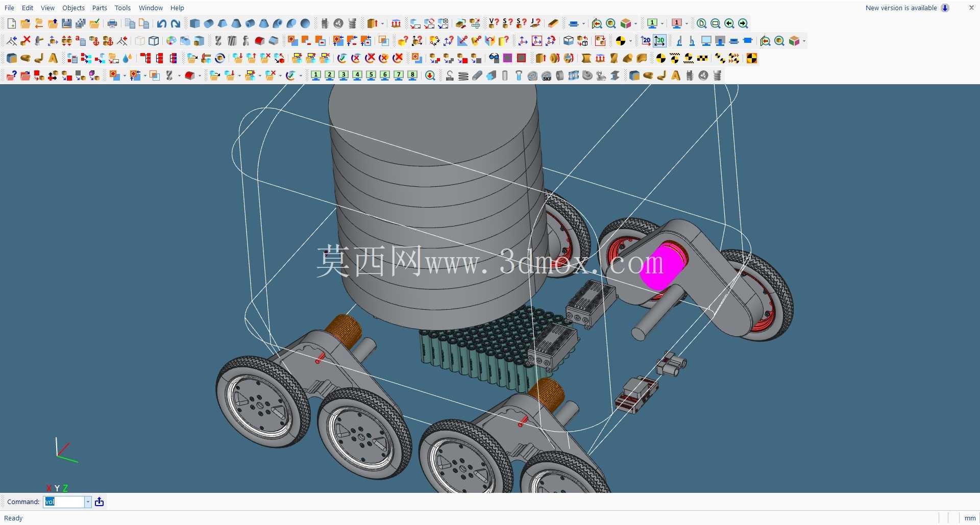Viewport: 980px width, 525px height.
Task: Switch to 2D mode toggle
Action: tap(646, 41)
